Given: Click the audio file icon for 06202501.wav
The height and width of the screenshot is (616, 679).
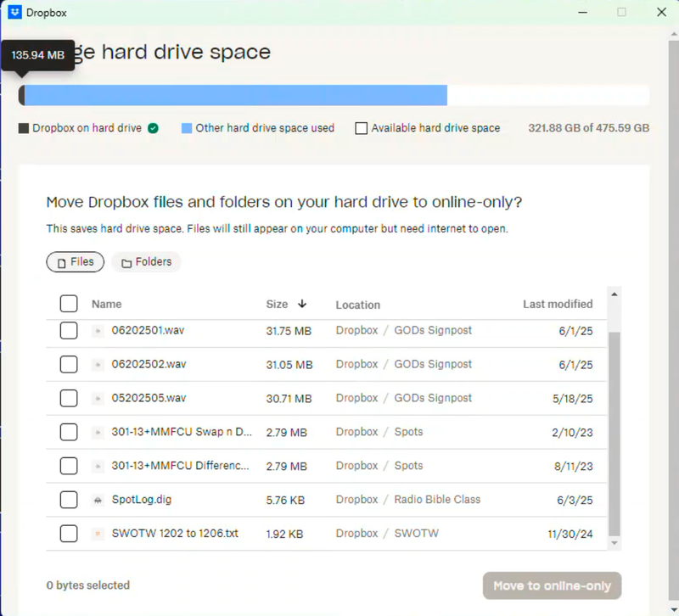Looking at the screenshot, I should [98, 331].
